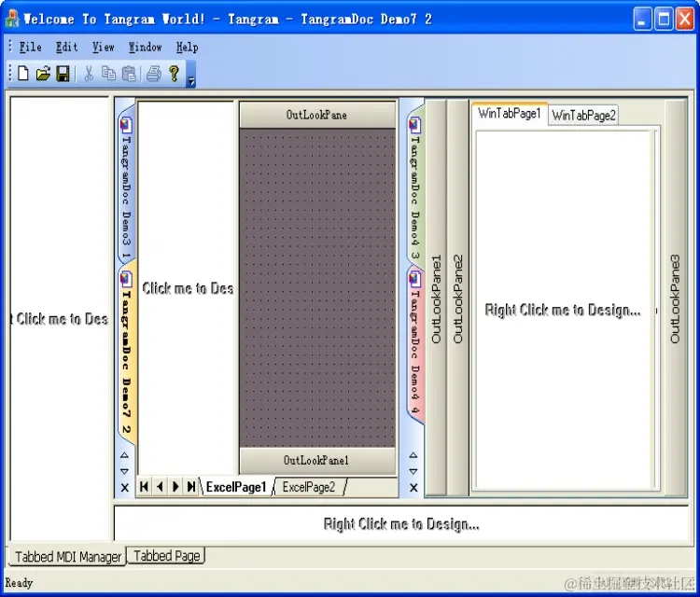Click the vertical OutLookPane3 bar
Screen dimensions: 700x597
[x=675, y=298]
